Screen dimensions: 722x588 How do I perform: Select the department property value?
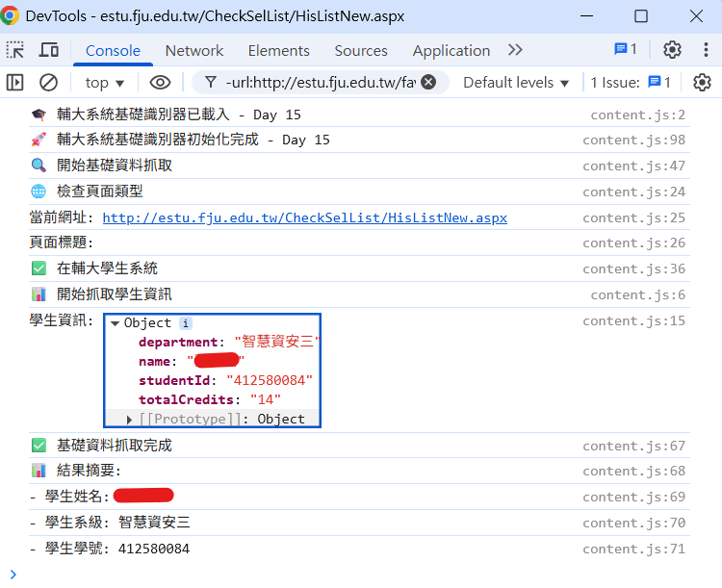(277, 342)
